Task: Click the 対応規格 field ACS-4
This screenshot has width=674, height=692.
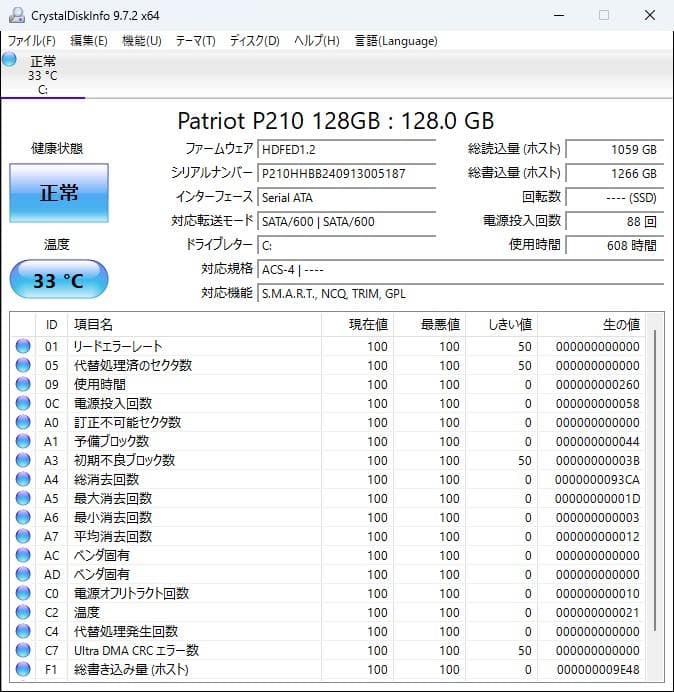Action: (x=461, y=269)
